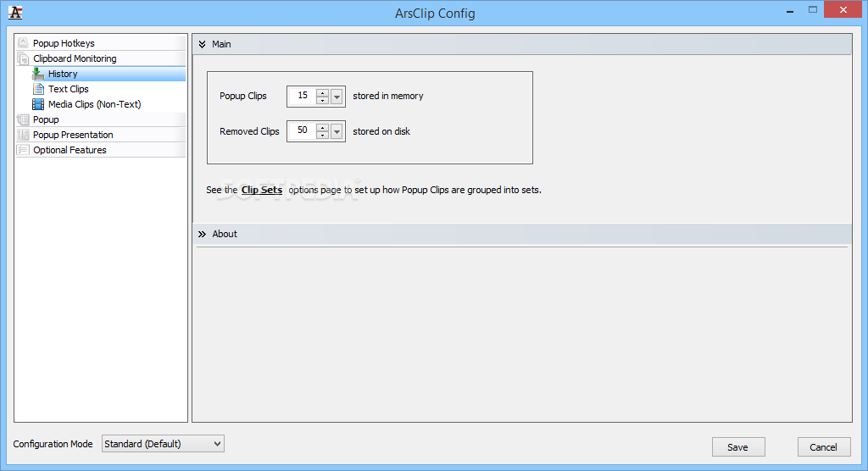The image size is (868, 471).
Task: Click the Removed Clips number field
Action: point(303,131)
